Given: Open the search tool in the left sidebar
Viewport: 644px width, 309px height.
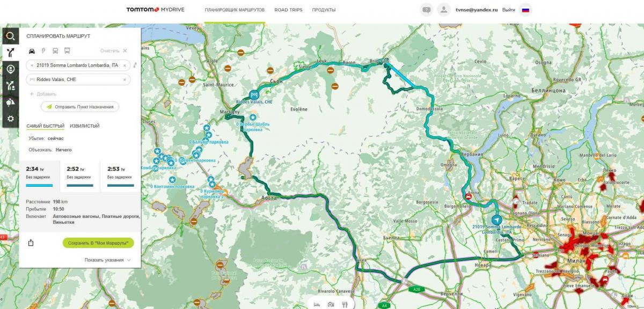Looking at the screenshot, I should [10, 36].
